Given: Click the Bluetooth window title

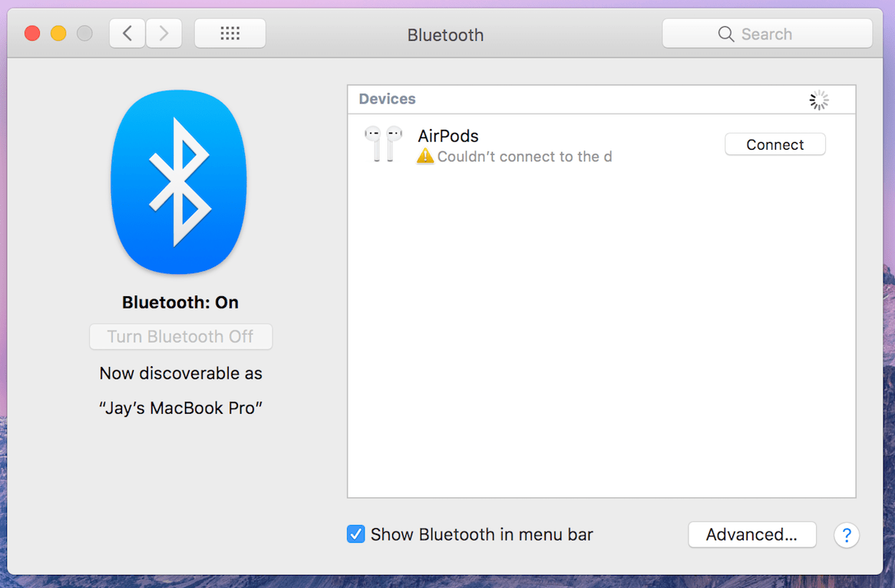Looking at the screenshot, I should pyautogui.click(x=445, y=35).
